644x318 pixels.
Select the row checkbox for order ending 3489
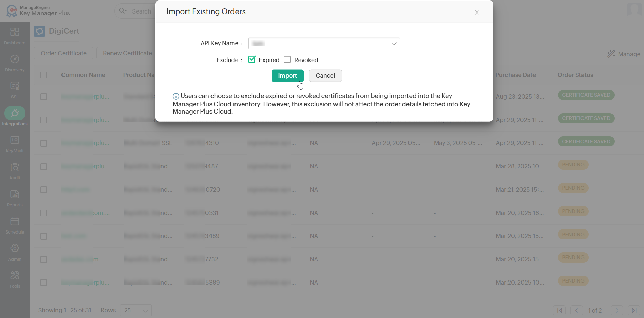pyautogui.click(x=44, y=236)
